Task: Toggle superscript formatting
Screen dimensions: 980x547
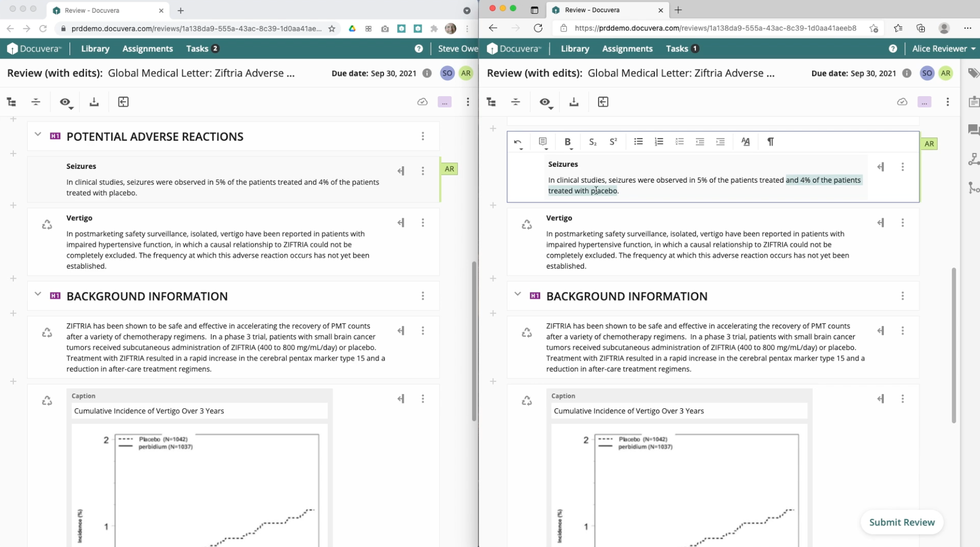Action: (x=613, y=142)
